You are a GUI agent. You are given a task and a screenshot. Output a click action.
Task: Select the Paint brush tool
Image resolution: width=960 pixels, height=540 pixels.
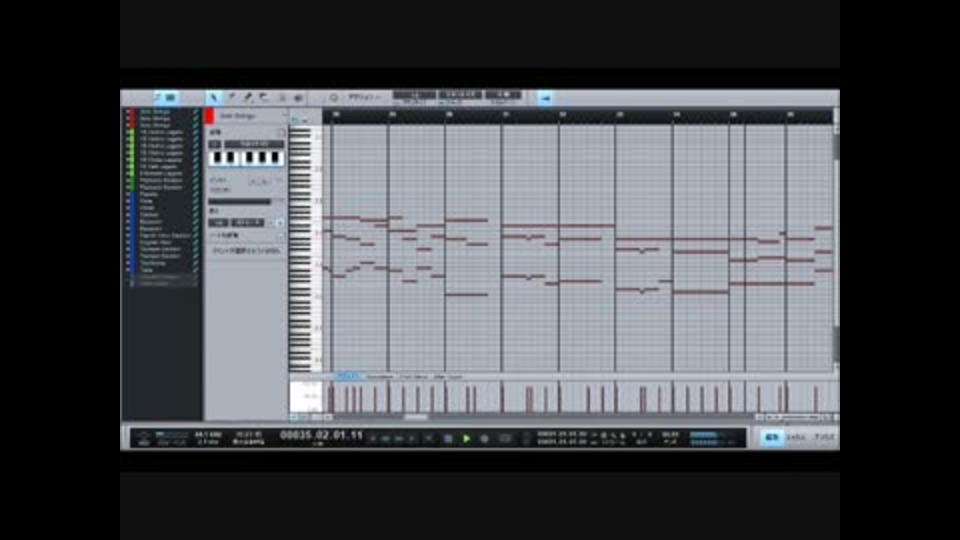pos(248,97)
